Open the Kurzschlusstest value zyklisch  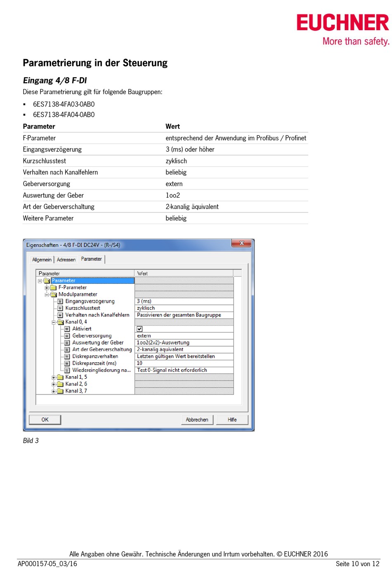pos(184,308)
